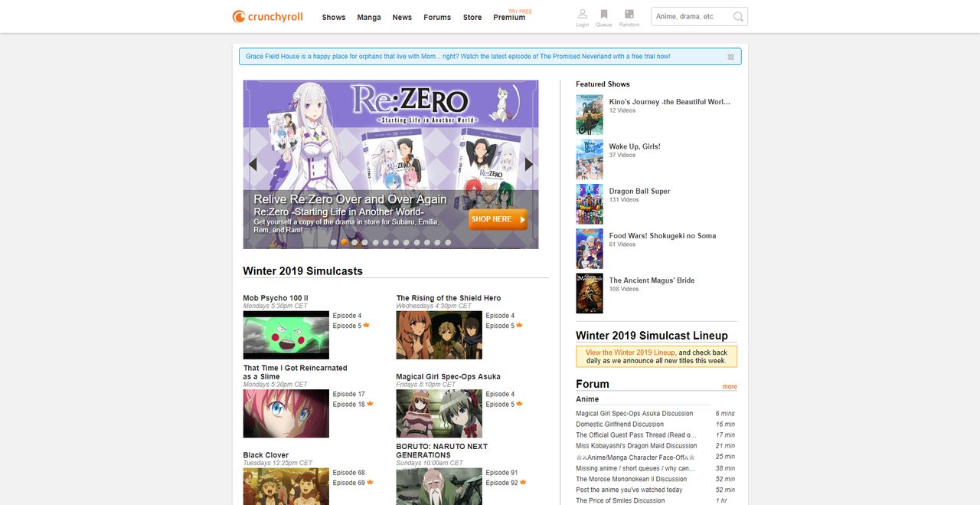This screenshot has height=505, width=980.
Task: Open the Premium menu item
Action: pyautogui.click(x=509, y=17)
